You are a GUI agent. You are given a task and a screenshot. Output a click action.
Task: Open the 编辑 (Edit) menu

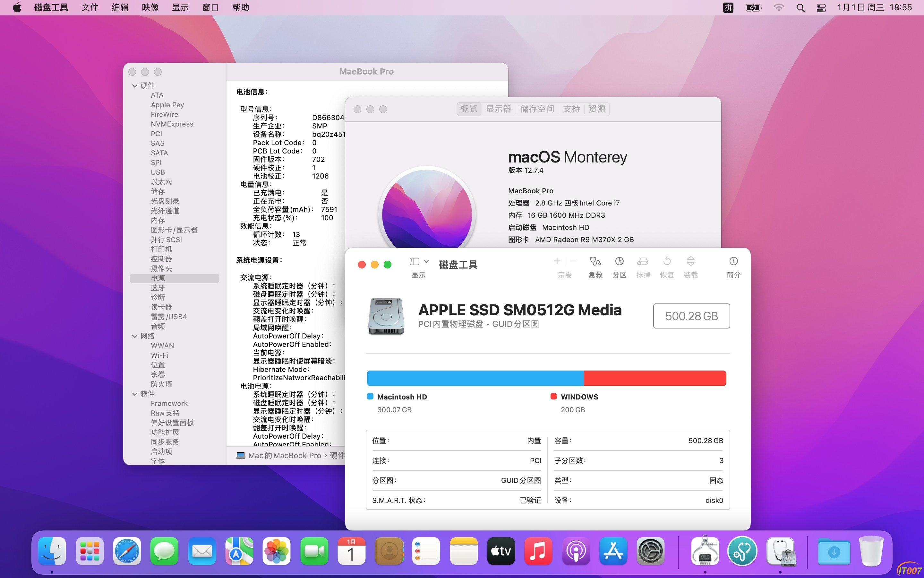pos(120,7)
